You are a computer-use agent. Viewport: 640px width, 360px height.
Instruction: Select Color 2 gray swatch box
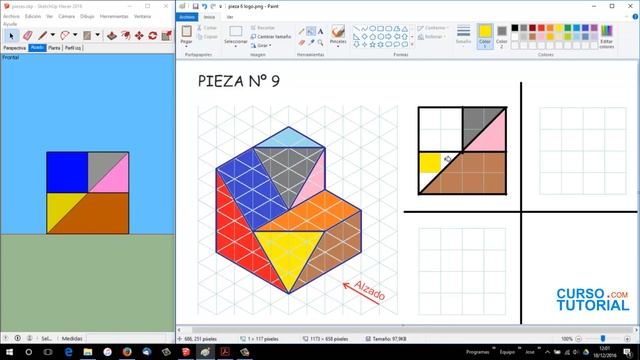(x=502, y=36)
